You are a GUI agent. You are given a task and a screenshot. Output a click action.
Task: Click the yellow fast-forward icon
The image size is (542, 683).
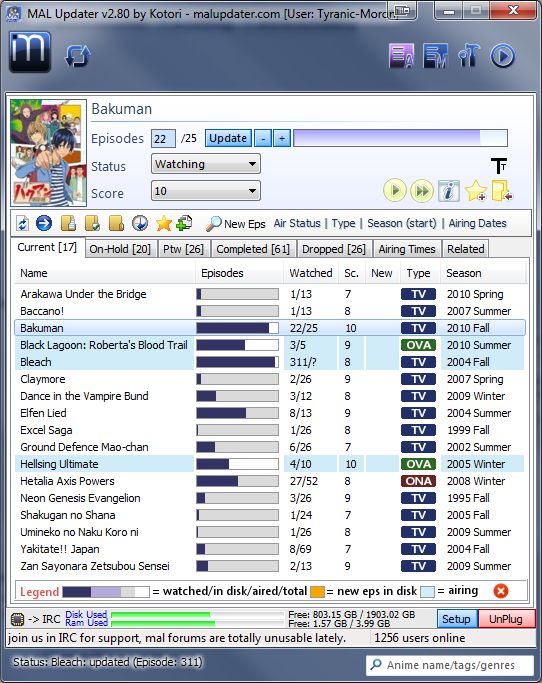tap(422, 191)
